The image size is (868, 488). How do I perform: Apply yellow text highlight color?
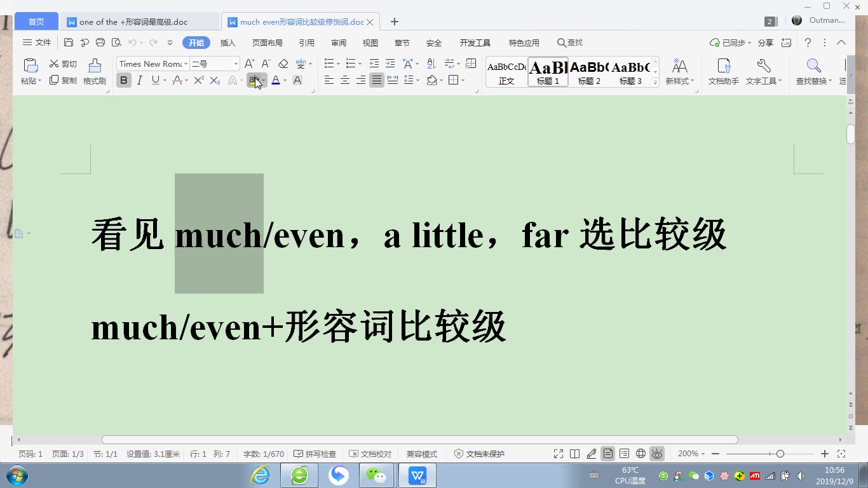tap(254, 80)
